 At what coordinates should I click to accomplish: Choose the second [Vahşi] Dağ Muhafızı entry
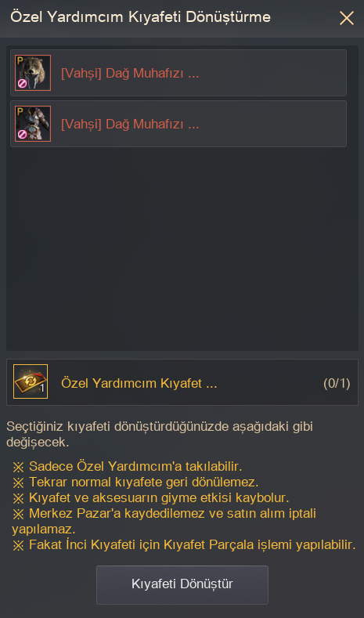pyautogui.click(x=178, y=124)
